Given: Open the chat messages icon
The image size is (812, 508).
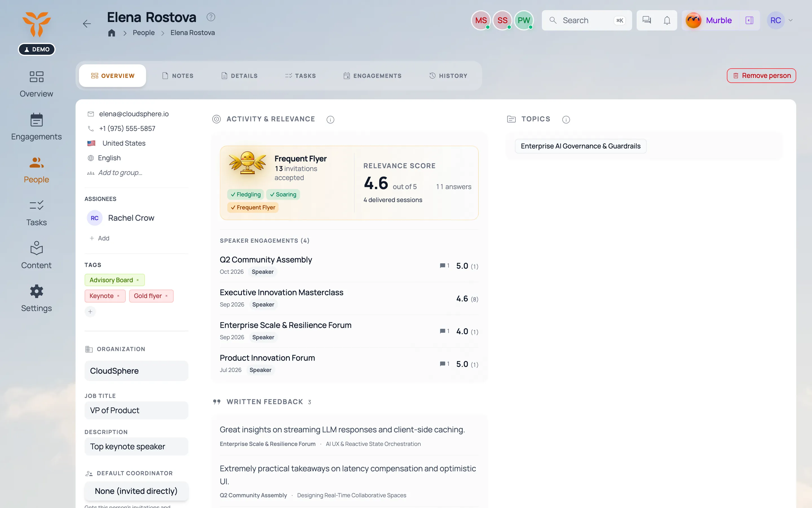Looking at the screenshot, I should point(646,20).
